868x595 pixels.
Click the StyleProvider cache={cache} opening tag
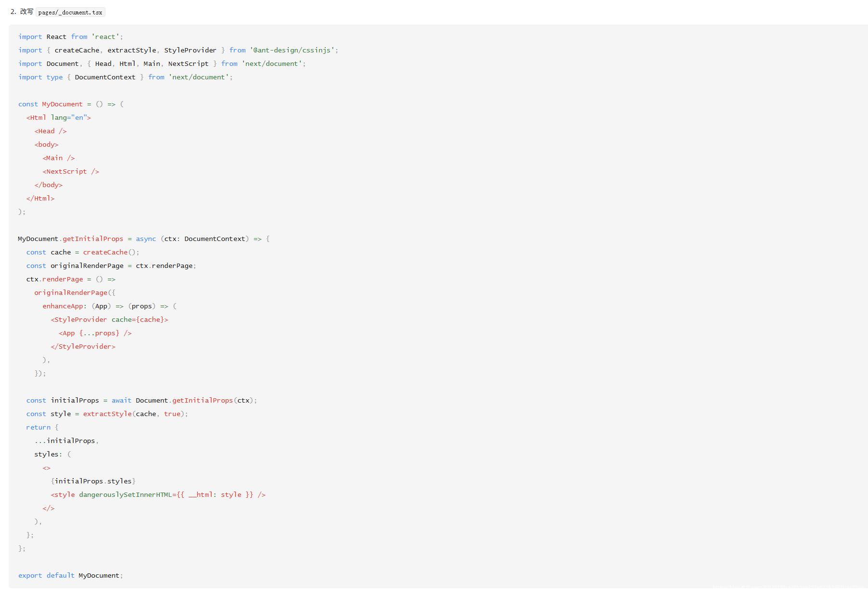(x=110, y=319)
